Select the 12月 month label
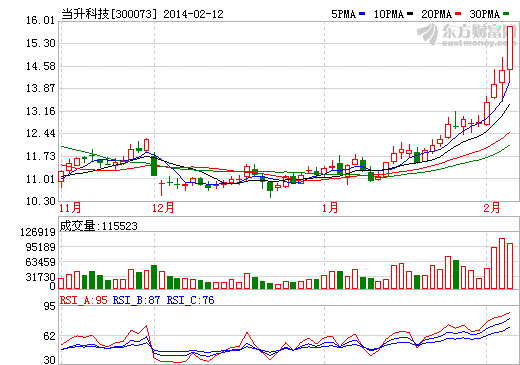Screen dimensions: 520x365 click(x=163, y=208)
